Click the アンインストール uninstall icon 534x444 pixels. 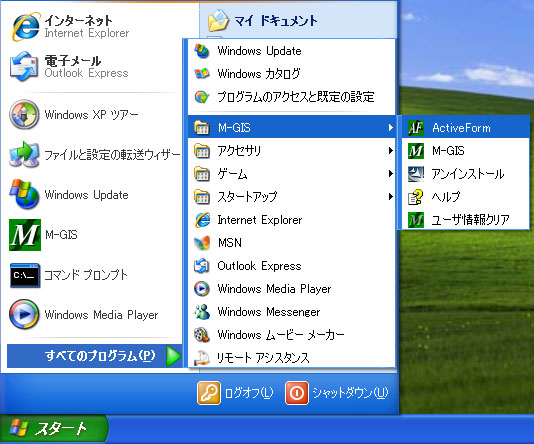pos(415,174)
